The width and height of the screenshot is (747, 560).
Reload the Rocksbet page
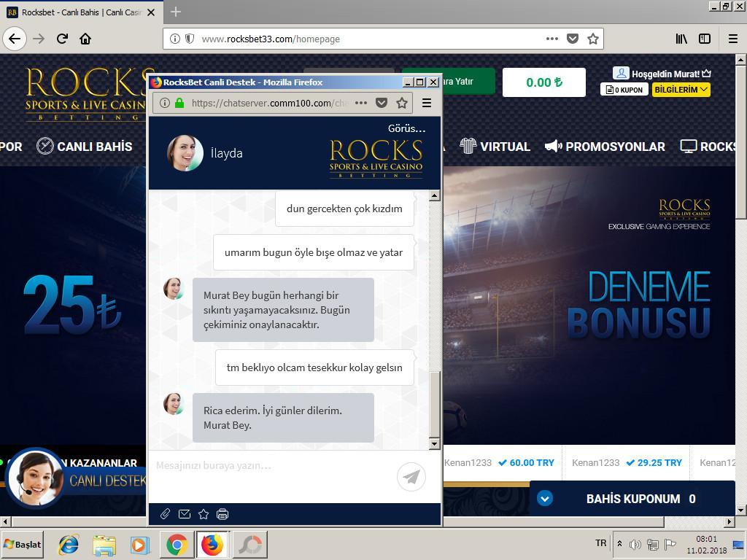tap(63, 39)
